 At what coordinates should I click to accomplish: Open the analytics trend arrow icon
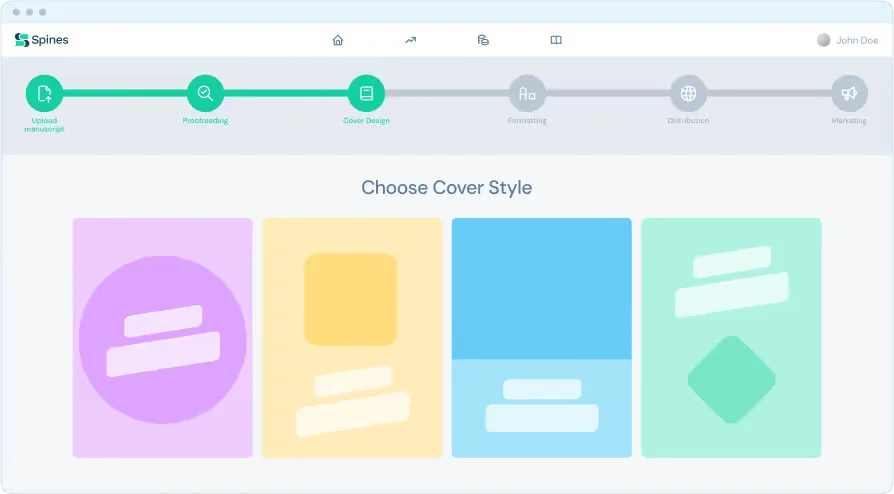coord(410,40)
